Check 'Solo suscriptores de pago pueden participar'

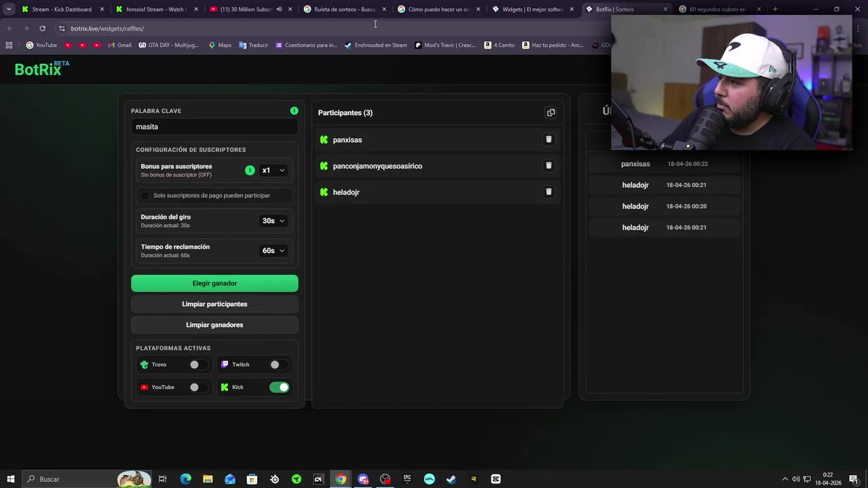pos(144,195)
